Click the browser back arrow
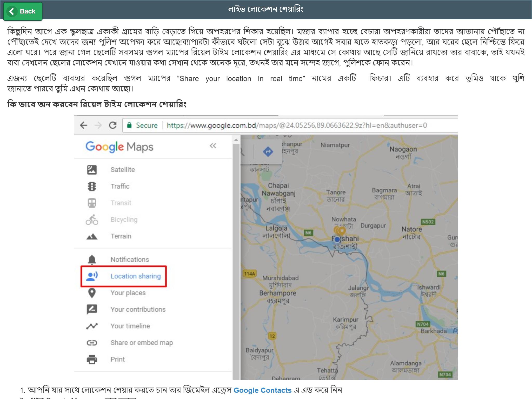This screenshot has height=399, width=532. (x=83, y=125)
